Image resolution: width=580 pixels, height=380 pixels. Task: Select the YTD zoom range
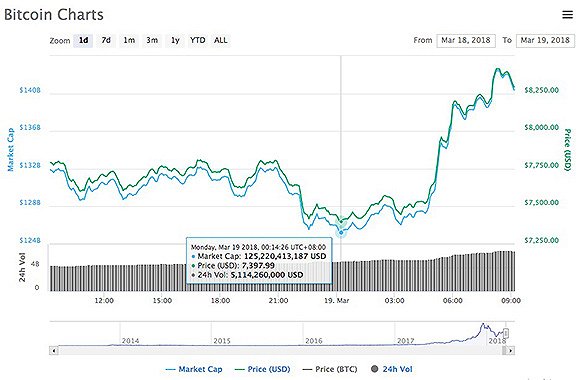[x=198, y=40]
